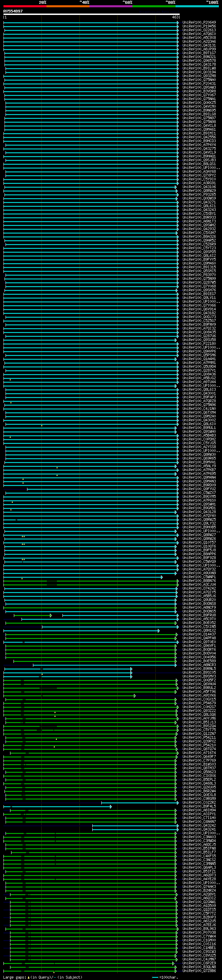Image resolution: width=222 pixels, height=980 pixels.
Task: Click the white query sequence bar
Action: 92,14
